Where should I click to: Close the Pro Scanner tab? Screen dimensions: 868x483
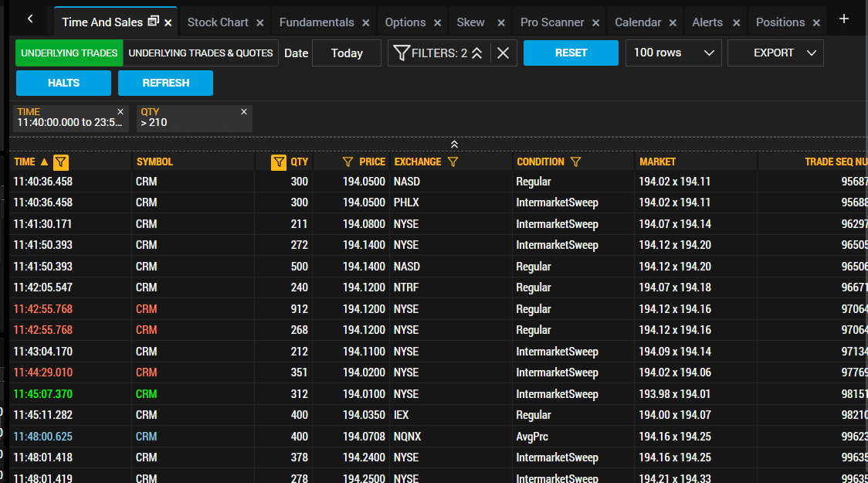595,22
